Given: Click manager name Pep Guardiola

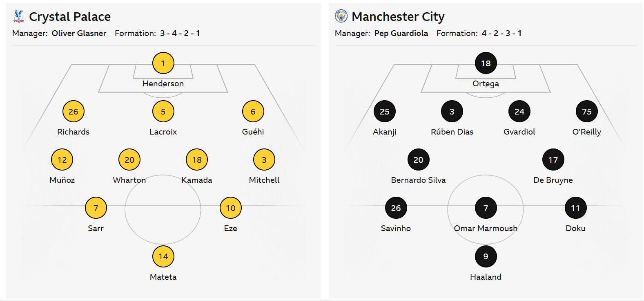Looking at the screenshot, I should pos(401,34).
